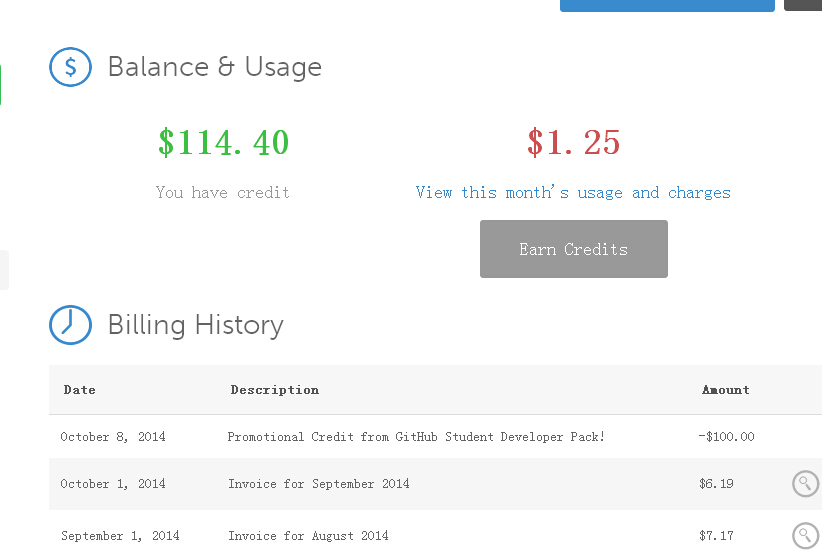Click the Balance & Usage heading
Screen dimensions: 822x560
pos(214,67)
